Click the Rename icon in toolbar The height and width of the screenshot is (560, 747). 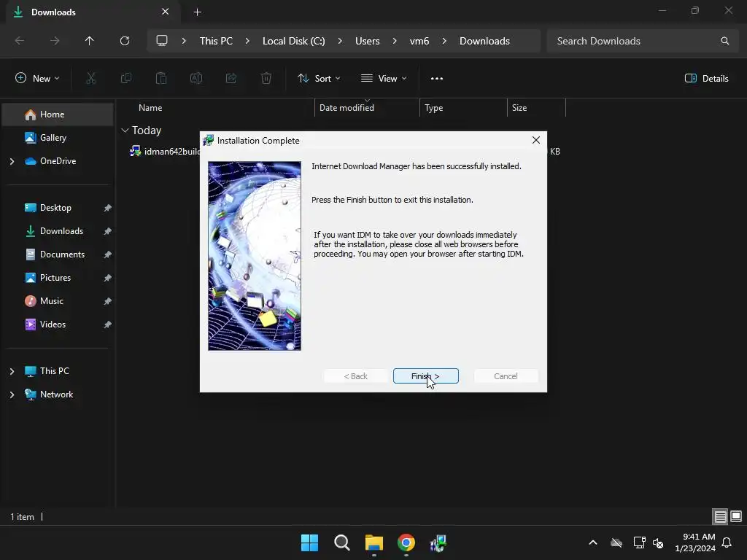pos(196,78)
